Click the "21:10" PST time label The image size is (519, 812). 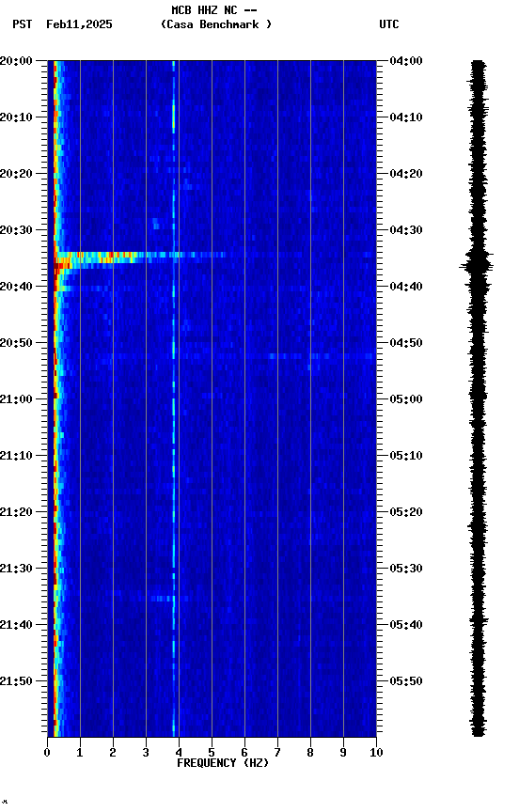pyautogui.click(x=16, y=456)
